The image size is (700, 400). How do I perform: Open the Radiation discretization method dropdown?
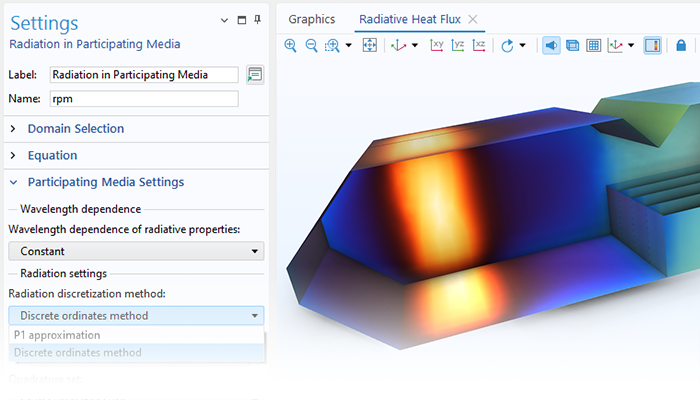coord(136,316)
